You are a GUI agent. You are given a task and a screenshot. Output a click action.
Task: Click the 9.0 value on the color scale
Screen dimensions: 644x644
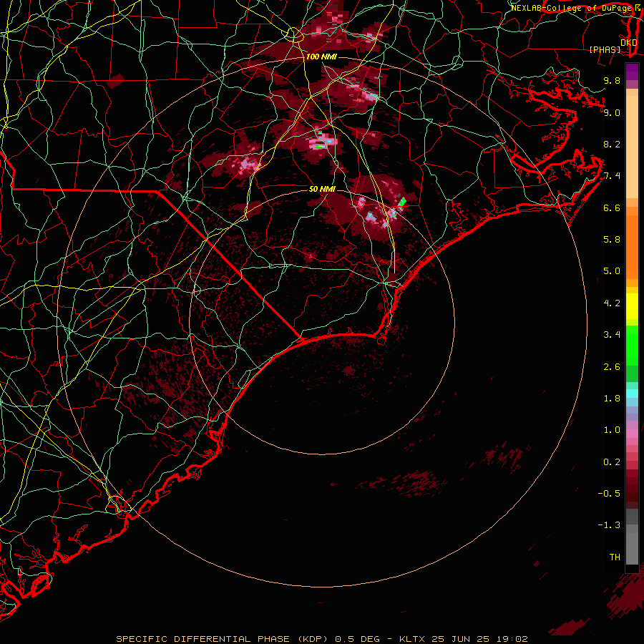click(612, 112)
